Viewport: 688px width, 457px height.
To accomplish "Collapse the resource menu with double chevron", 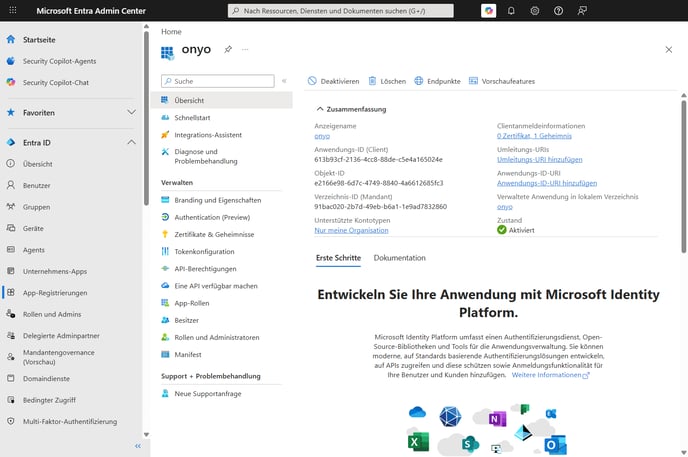I will click(284, 81).
